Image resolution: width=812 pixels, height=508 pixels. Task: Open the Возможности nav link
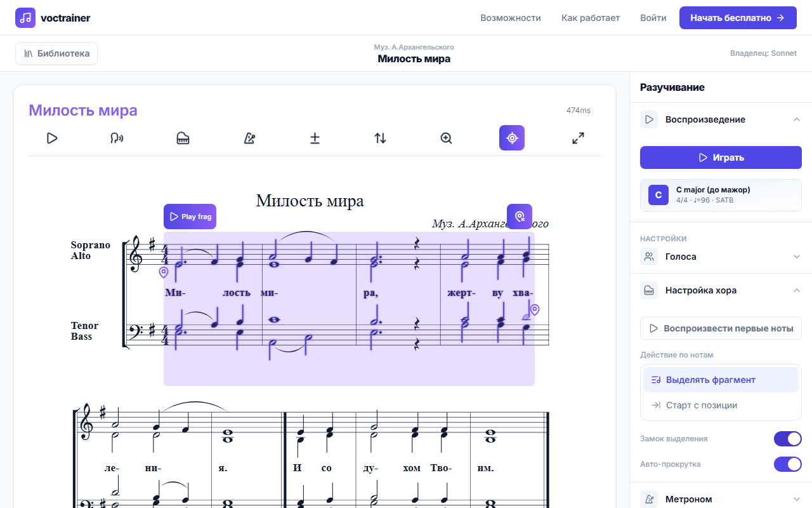511,18
